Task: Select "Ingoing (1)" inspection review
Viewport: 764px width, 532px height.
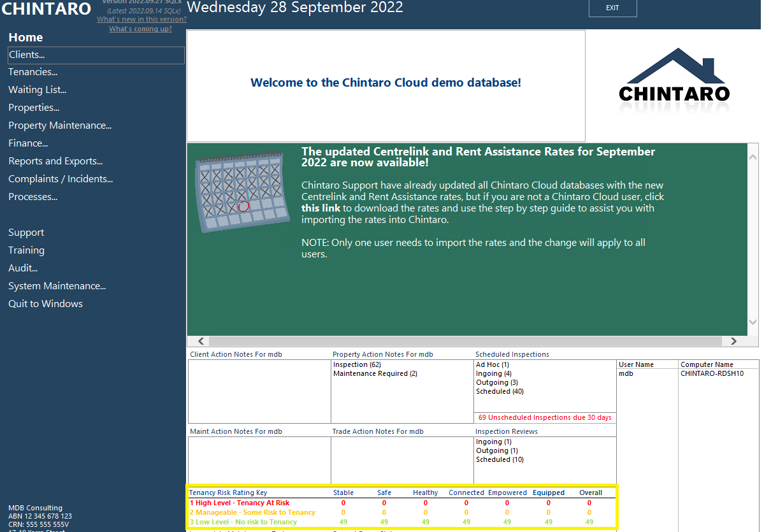Action: [x=494, y=442]
